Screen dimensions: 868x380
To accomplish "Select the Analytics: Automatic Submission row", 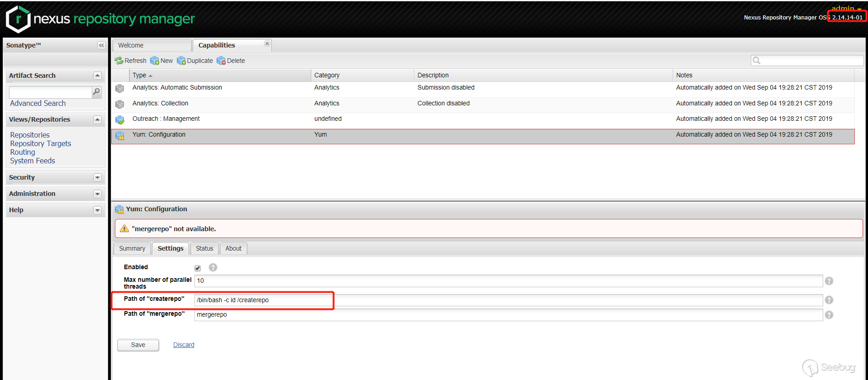I will (x=483, y=89).
